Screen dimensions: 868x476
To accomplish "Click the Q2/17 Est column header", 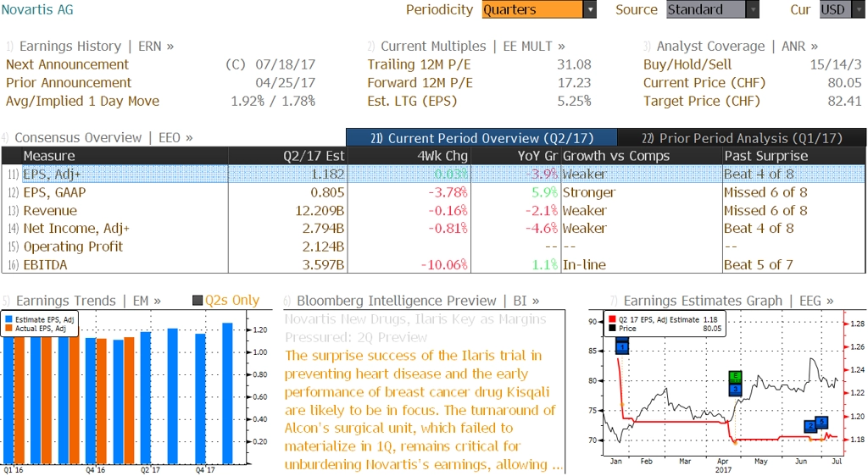I will [287, 156].
